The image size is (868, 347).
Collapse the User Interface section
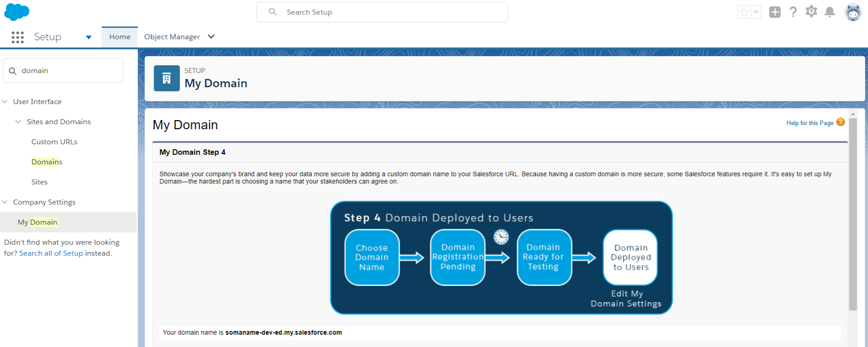[x=5, y=101]
